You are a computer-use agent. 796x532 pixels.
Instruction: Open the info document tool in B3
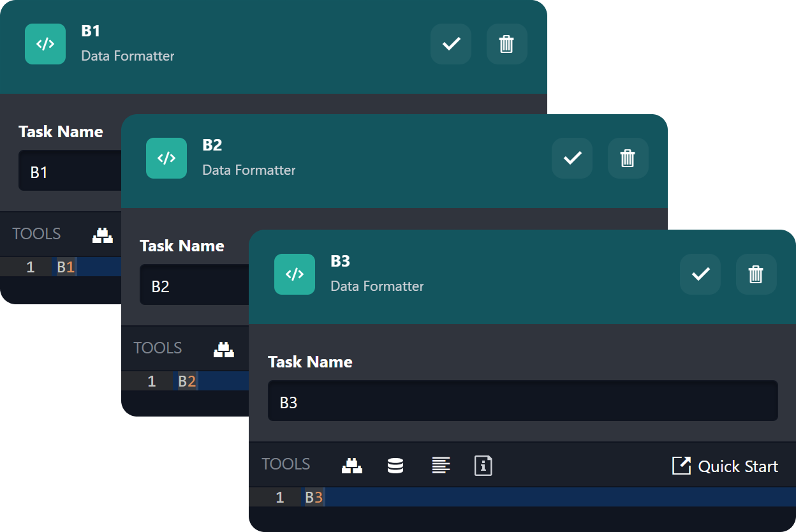(483, 466)
